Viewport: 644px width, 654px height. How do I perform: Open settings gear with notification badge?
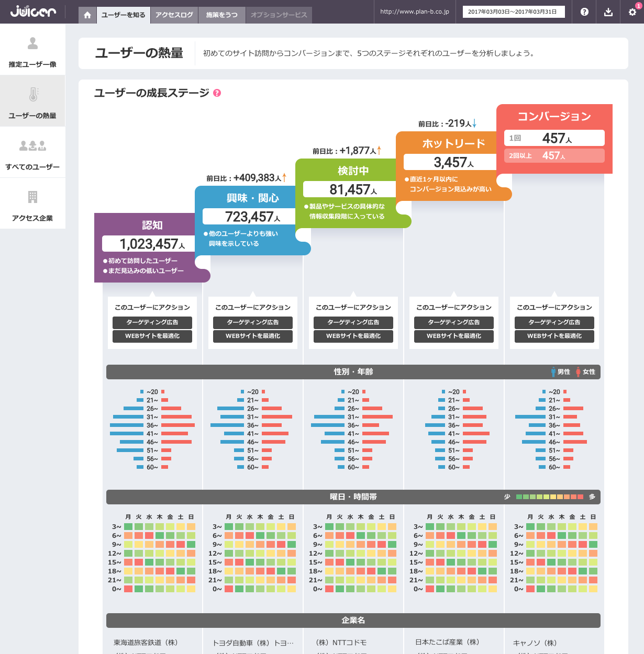click(632, 12)
